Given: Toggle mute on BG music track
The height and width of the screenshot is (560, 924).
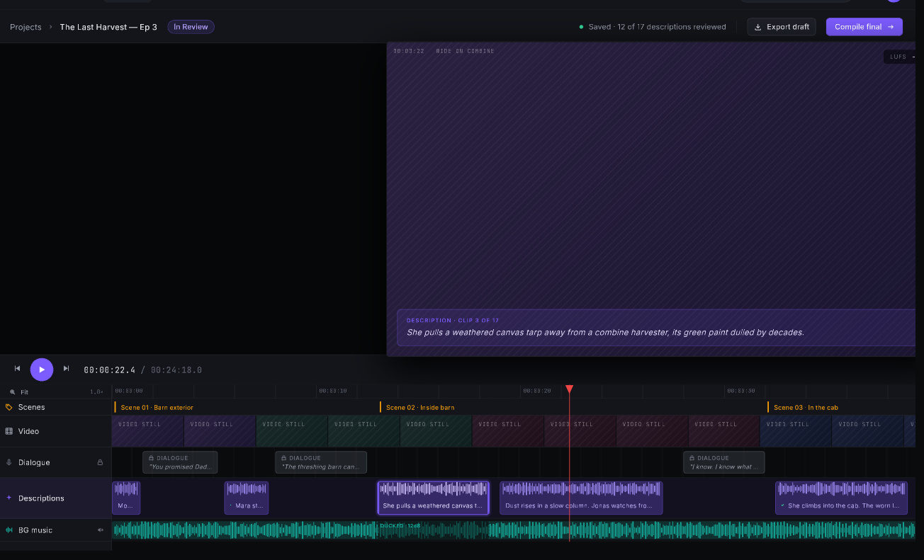Looking at the screenshot, I should click(x=100, y=530).
